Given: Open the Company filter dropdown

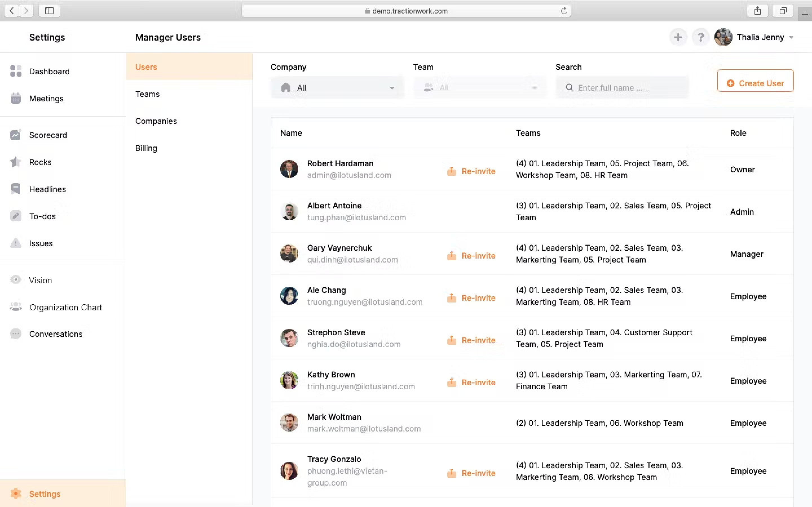Looking at the screenshot, I should pos(337,88).
